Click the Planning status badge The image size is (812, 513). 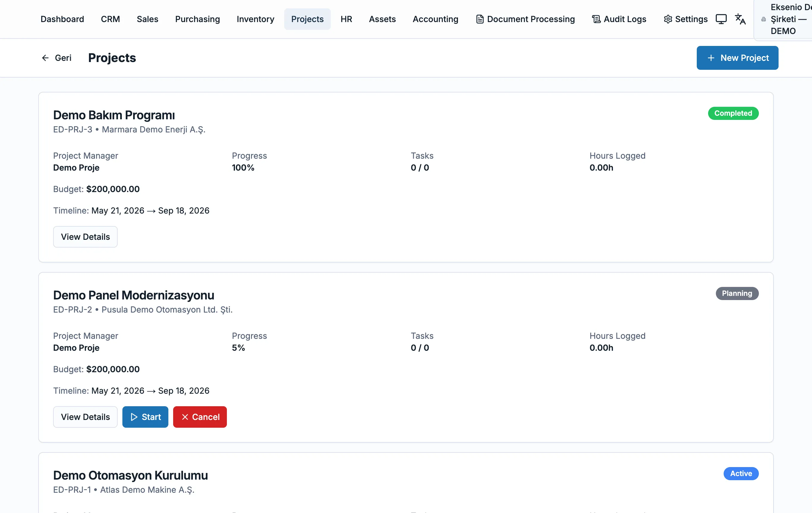737,293
